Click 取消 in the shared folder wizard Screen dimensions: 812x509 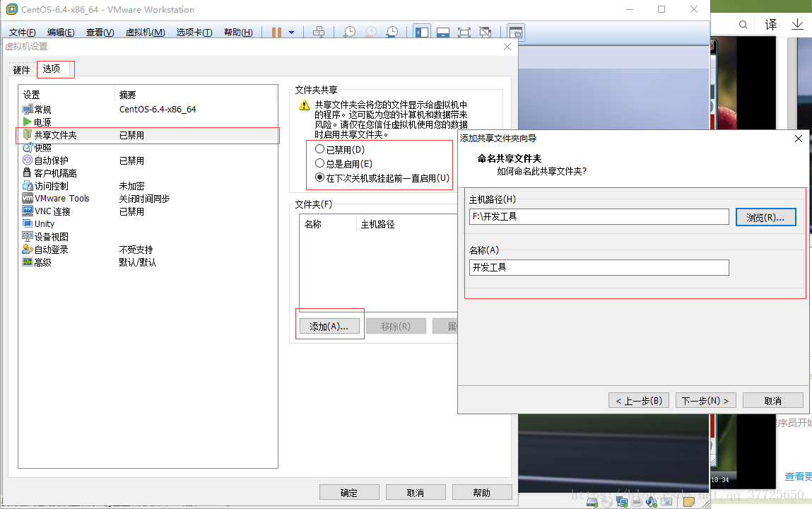tap(772, 401)
